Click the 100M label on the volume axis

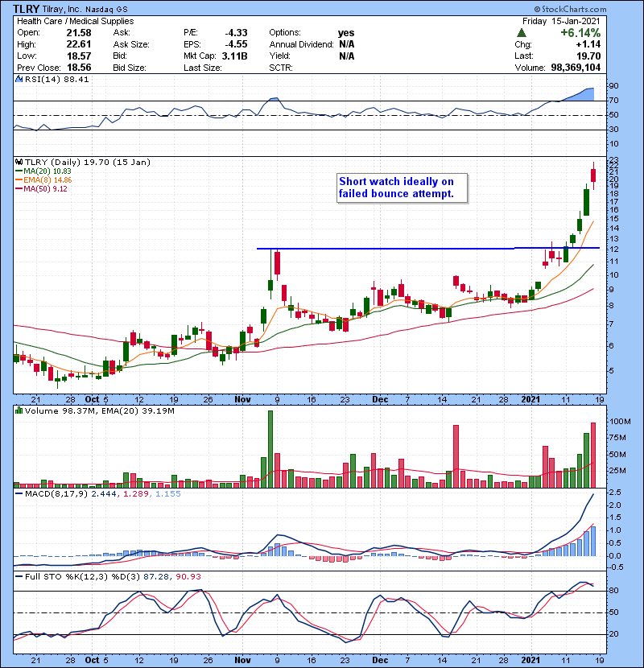pyautogui.click(x=620, y=422)
